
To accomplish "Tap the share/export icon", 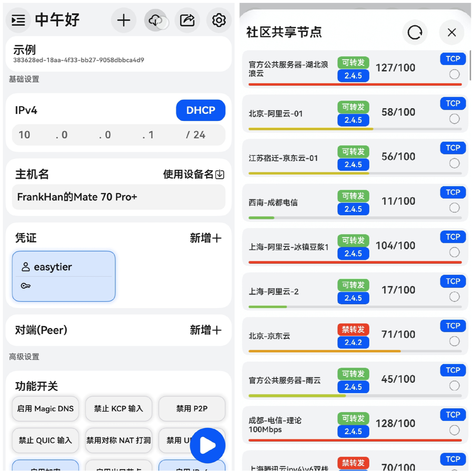I will (187, 20).
